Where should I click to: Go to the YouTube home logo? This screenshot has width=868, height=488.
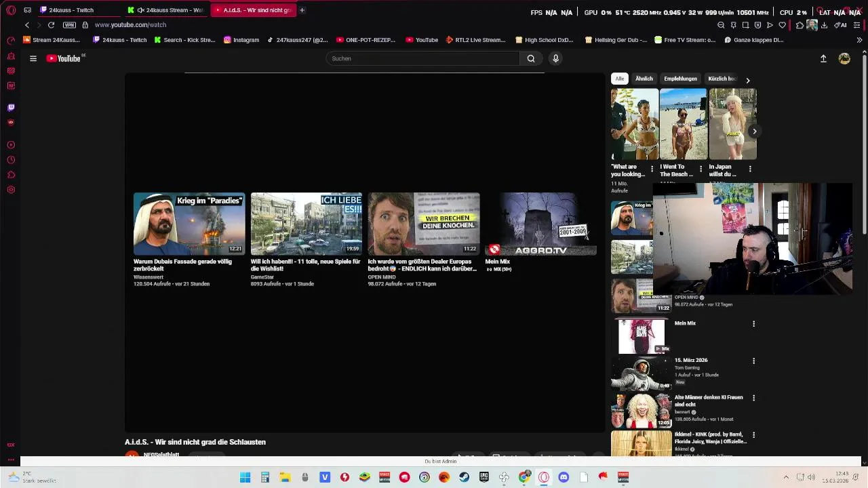click(x=64, y=58)
